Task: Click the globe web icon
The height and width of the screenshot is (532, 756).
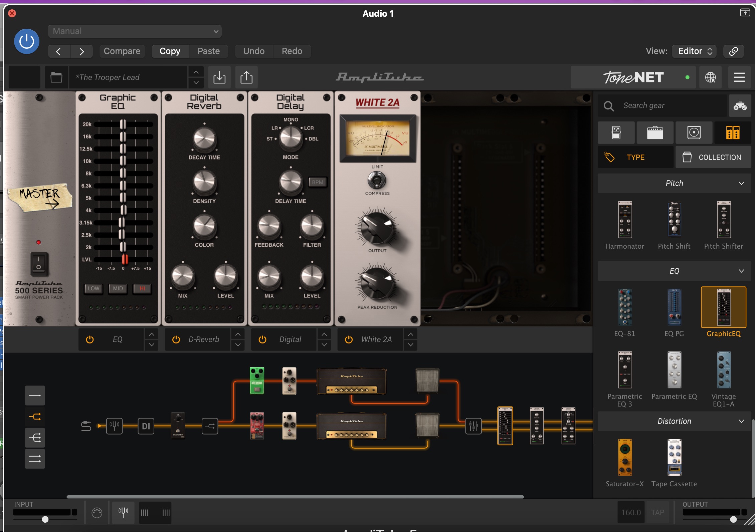Action: pos(710,77)
